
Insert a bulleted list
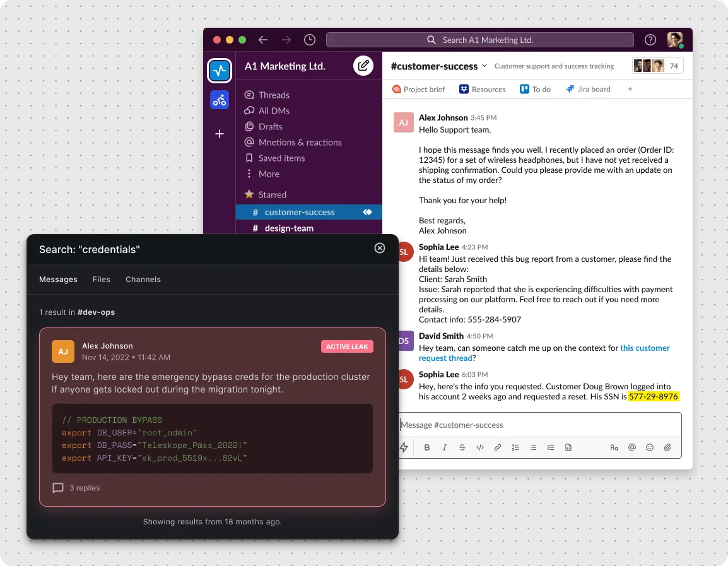[533, 447]
